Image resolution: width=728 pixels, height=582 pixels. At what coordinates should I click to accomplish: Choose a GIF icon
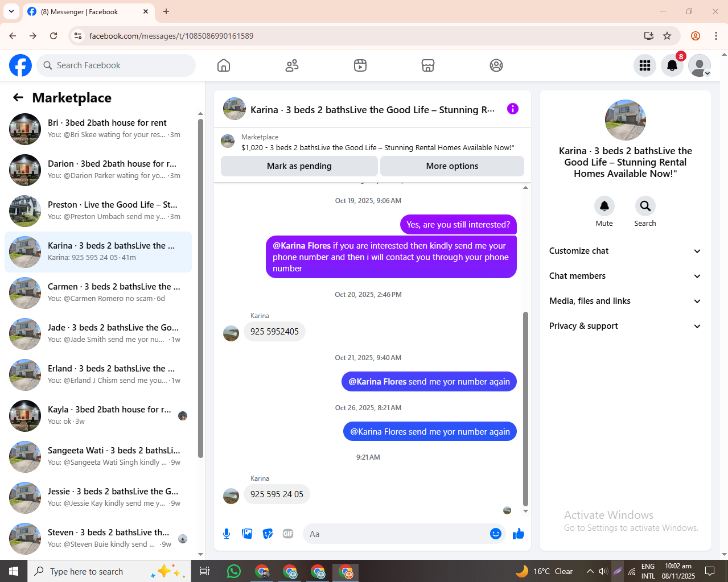tap(288, 534)
